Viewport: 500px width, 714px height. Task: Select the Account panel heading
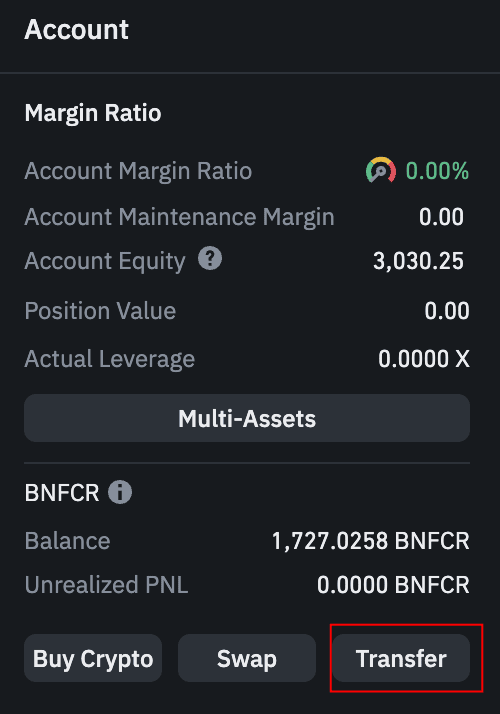[x=77, y=30]
